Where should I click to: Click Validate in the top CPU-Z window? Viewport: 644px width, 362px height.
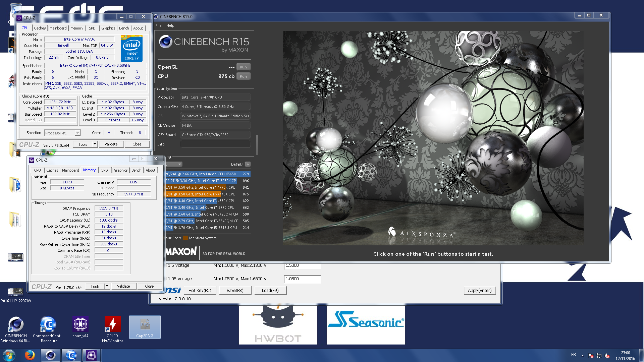111,144
